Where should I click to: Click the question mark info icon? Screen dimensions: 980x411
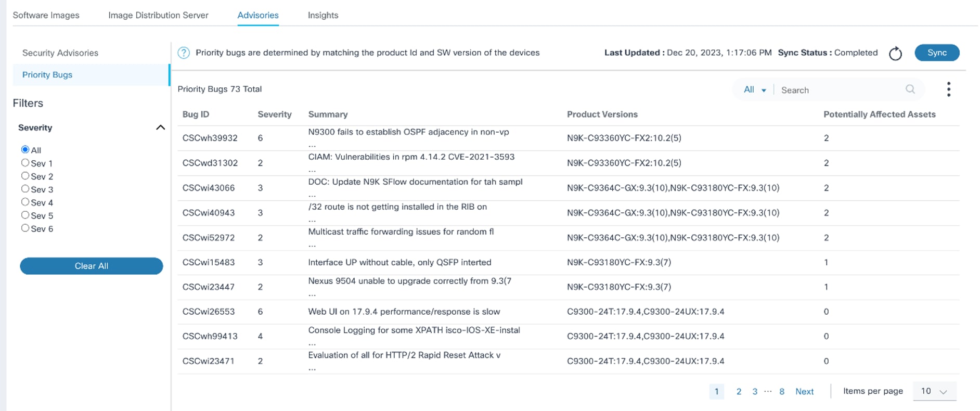tap(184, 53)
